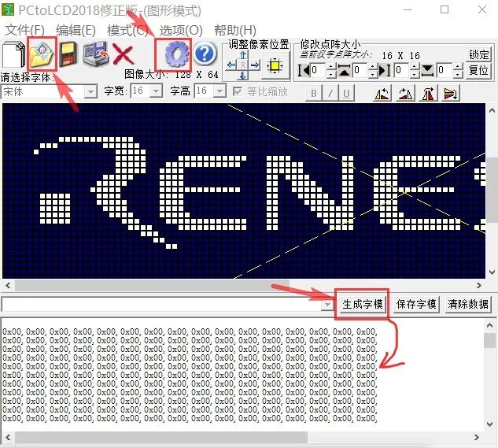This screenshot has width=498, height=448.
Task: Click the R reset button between the arrows
Action: [x=243, y=65]
